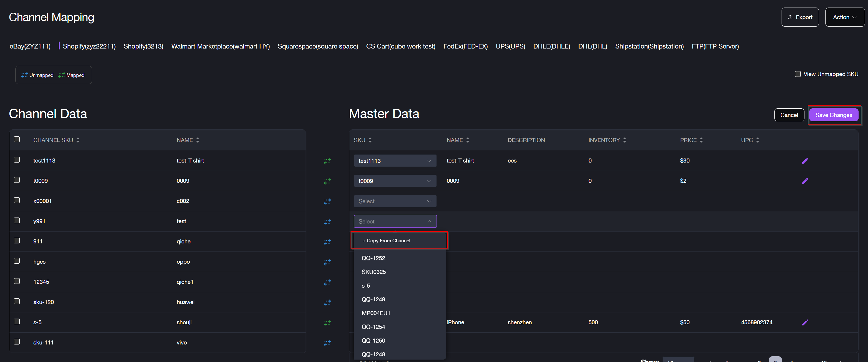Expand the Select dropdown for x00001 row
Image resolution: width=868 pixels, height=362 pixels.
click(395, 201)
